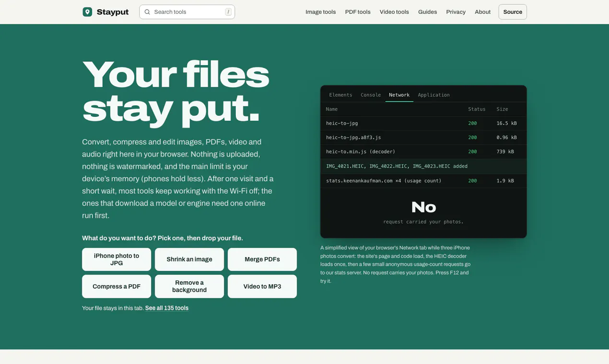Open the PDF tools menu

coord(358,12)
